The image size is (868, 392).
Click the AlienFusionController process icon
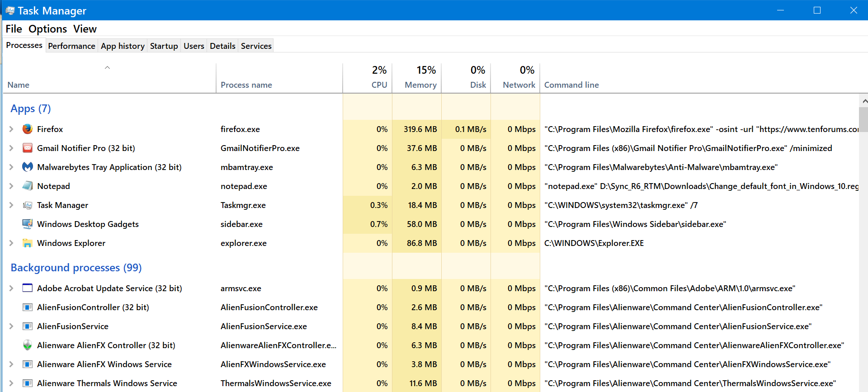(28, 307)
